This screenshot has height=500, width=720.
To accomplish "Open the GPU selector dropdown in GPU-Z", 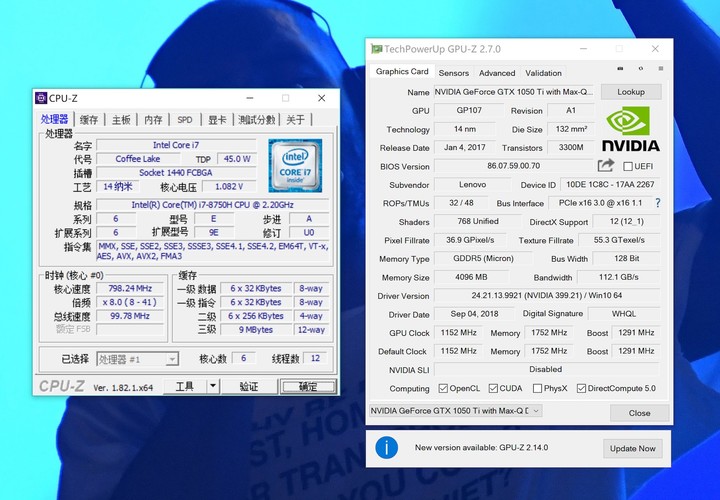I will click(456, 410).
